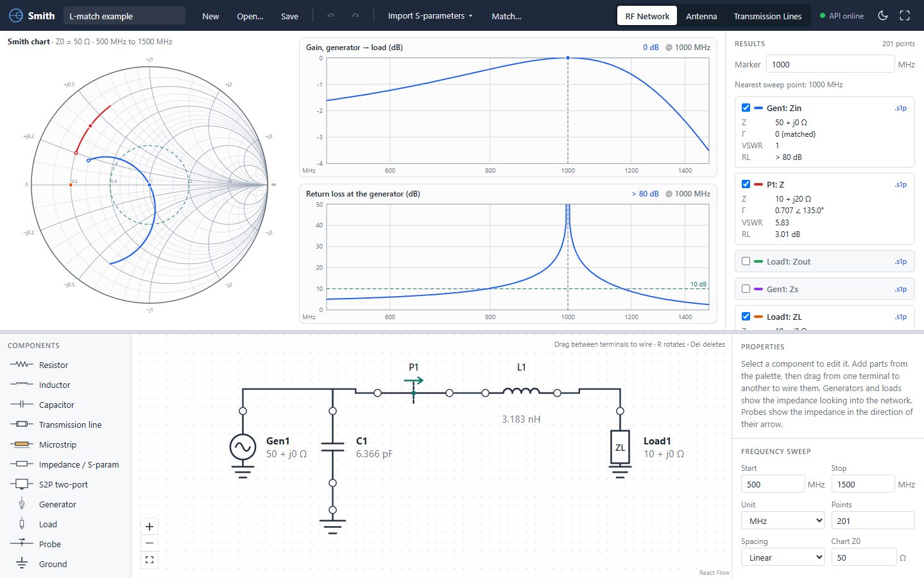The image size is (924, 578).
Task: Click the Stop frequency field
Action: click(863, 484)
